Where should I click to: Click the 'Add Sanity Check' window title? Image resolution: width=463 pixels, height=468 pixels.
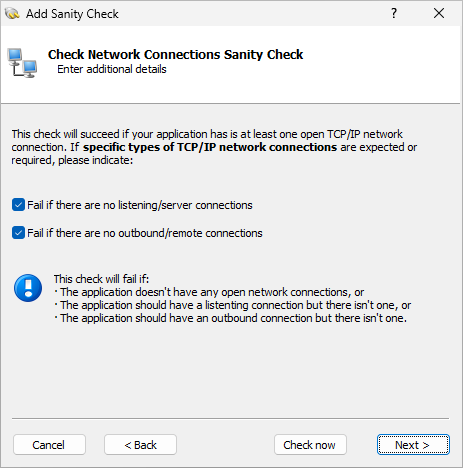(x=72, y=14)
